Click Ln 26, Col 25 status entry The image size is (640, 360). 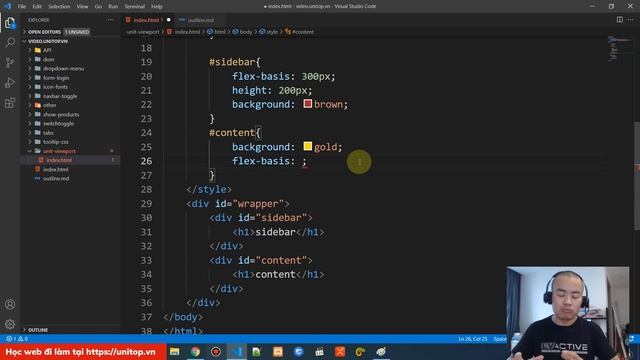[x=473, y=339]
